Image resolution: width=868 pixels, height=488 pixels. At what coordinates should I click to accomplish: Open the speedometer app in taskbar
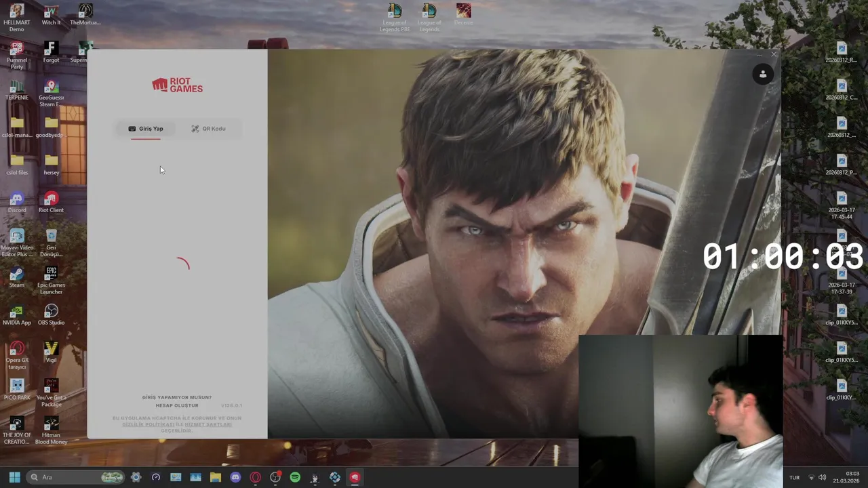coord(156,477)
